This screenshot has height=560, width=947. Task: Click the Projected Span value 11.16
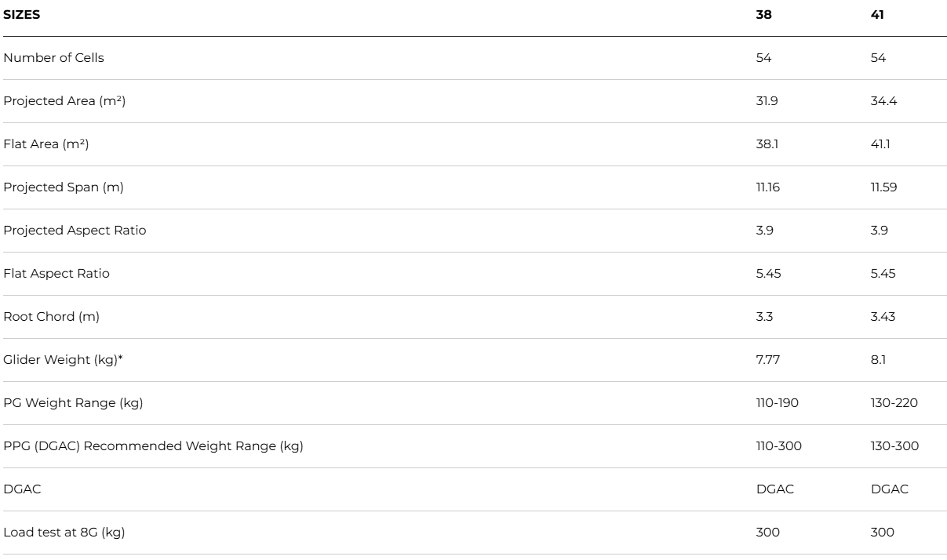768,187
